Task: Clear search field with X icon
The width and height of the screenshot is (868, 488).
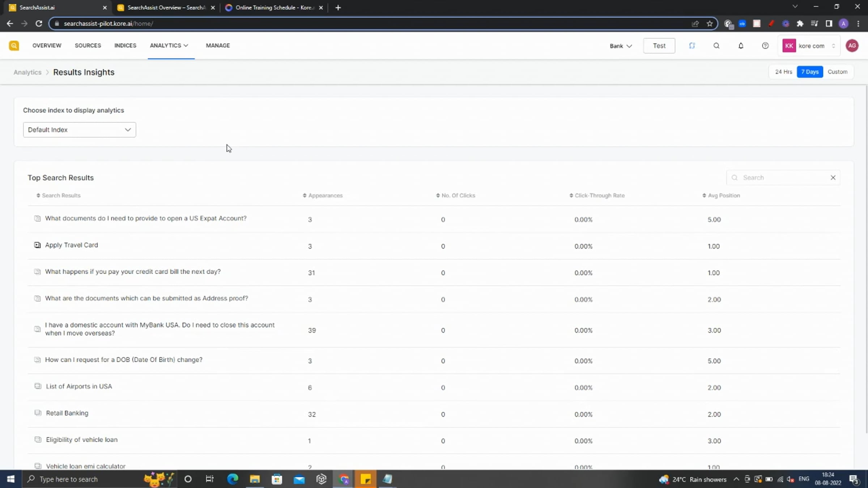Action: [x=833, y=177]
